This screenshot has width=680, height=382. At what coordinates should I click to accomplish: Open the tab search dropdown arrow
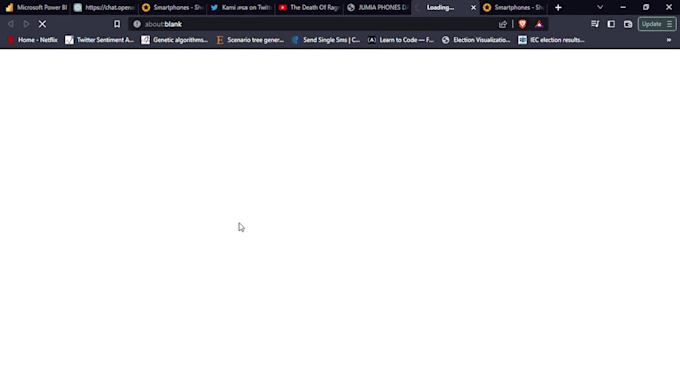click(600, 7)
